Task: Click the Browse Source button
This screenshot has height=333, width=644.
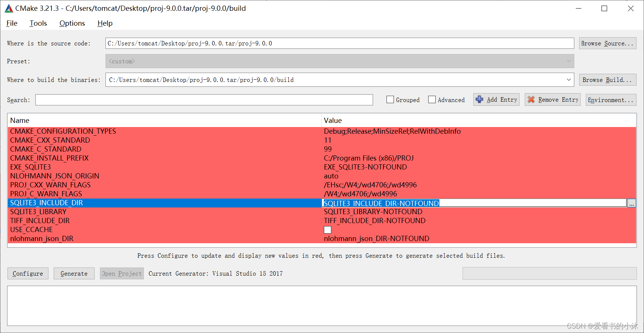Action: pyautogui.click(x=607, y=43)
